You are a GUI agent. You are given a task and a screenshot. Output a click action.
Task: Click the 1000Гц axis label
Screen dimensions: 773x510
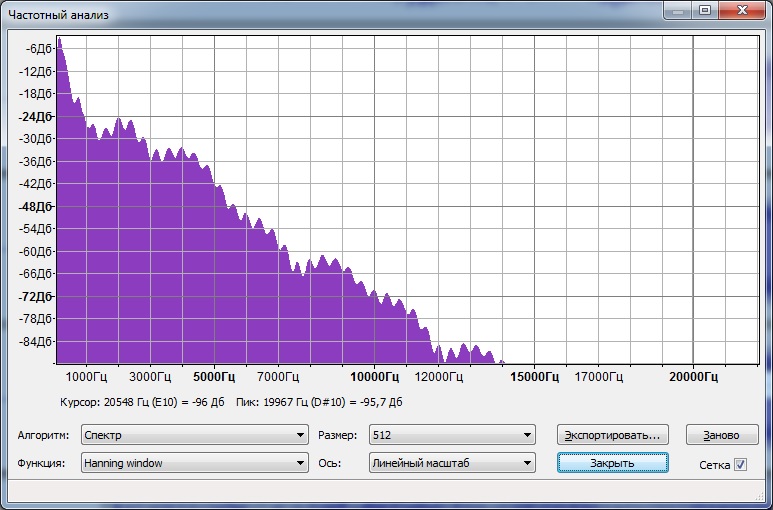pyautogui.click(x=86, y=377)
